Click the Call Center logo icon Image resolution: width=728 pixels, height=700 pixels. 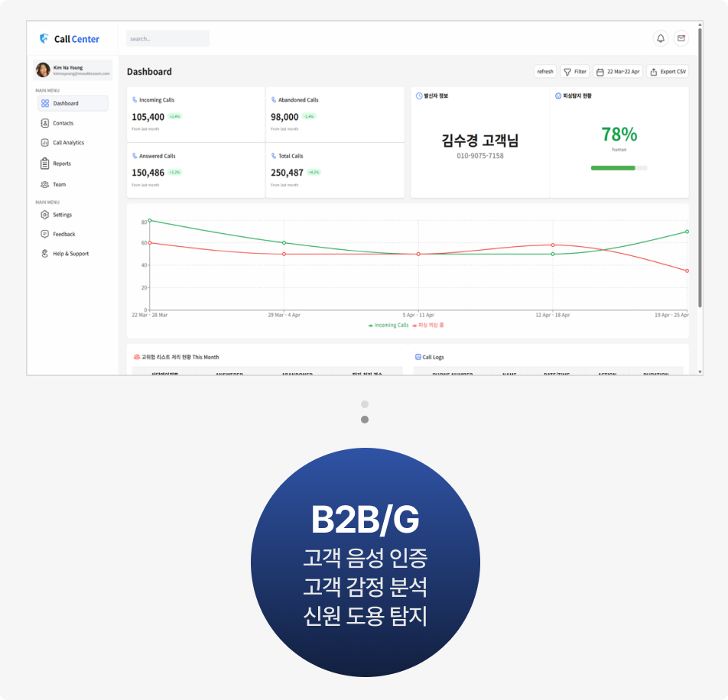click(x=44, y=38)
